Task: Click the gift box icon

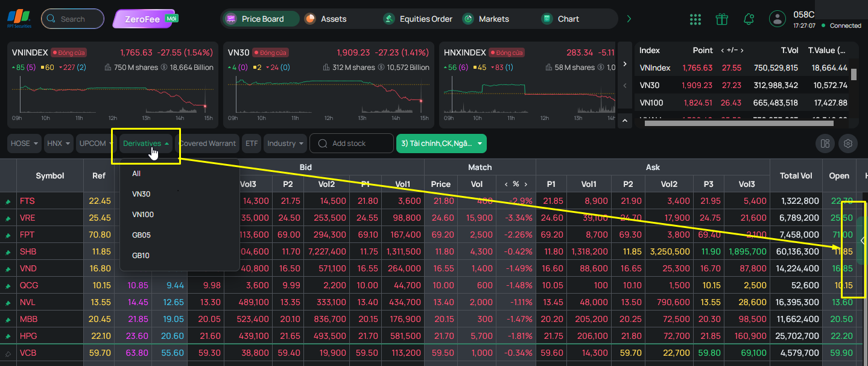Action: 722,19
